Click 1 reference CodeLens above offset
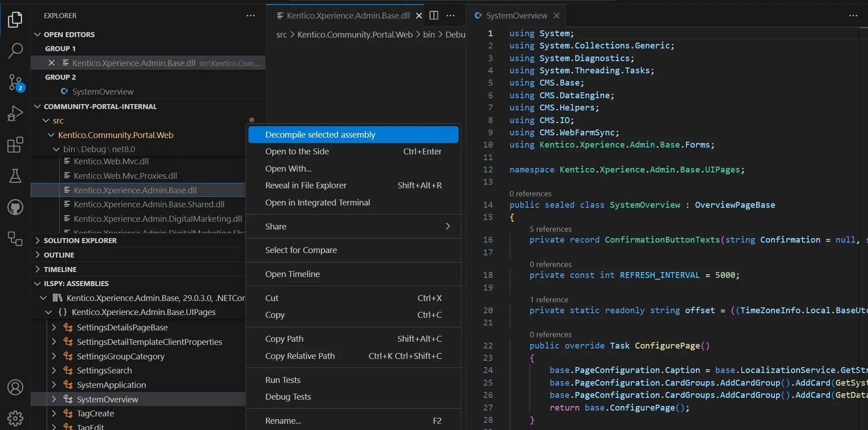 click(x=549, y=300)
